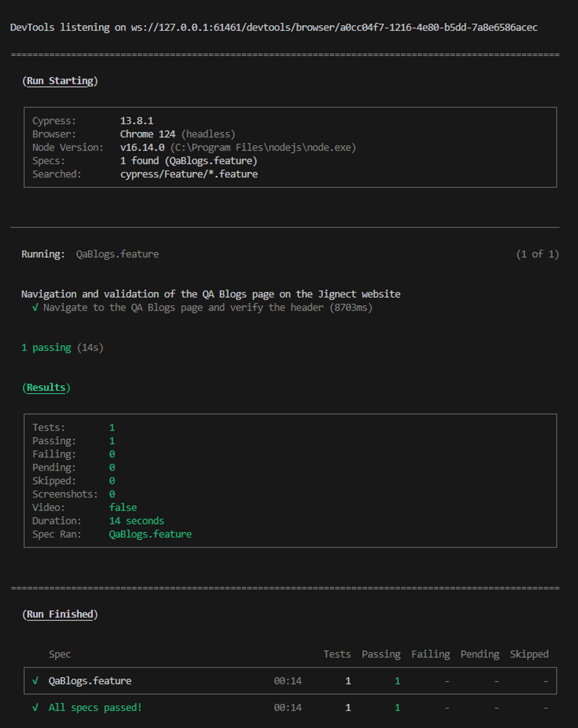Click the "Skipped" column header in the summary table
The width and height of the screenshot is (578, 728).
click(x=529, y=654)
